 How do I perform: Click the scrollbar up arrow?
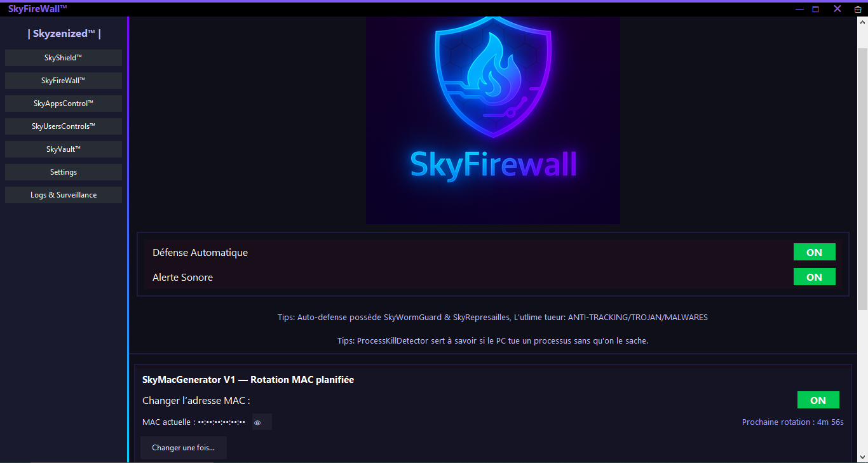point(862,23)
